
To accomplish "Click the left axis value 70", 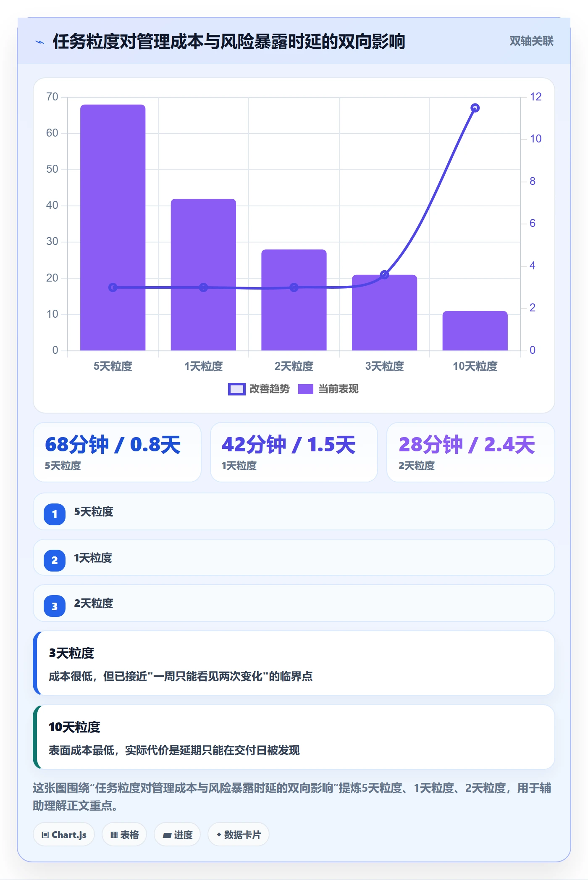I will (x=52, y=97).
